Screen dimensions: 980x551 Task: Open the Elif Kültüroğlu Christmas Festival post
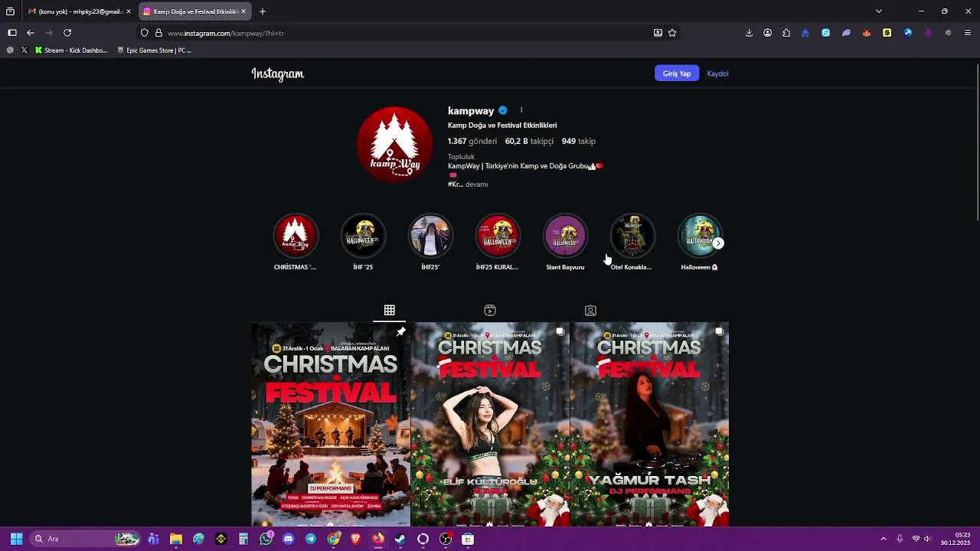490,425
